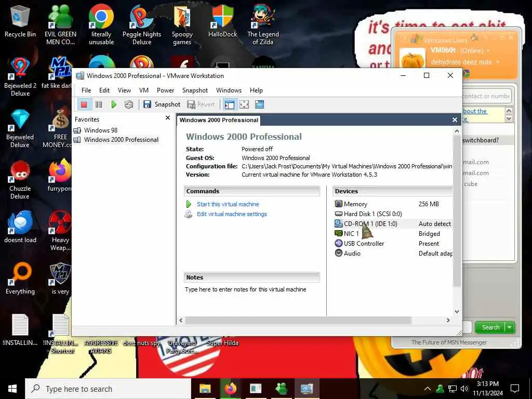
Task: Click VMware Workstation taskbar icon
Action: [307, 389]
